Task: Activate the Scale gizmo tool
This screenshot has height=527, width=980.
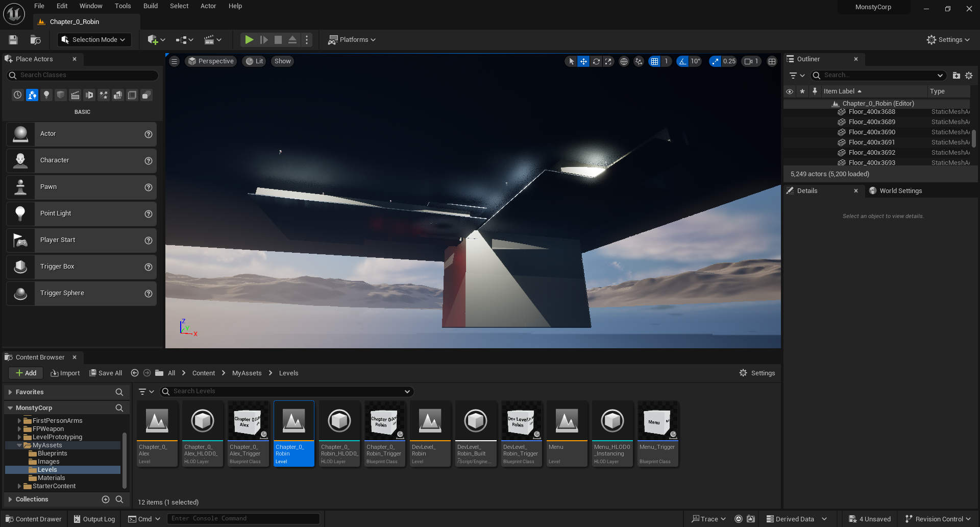Action: [x=608, y=61]
